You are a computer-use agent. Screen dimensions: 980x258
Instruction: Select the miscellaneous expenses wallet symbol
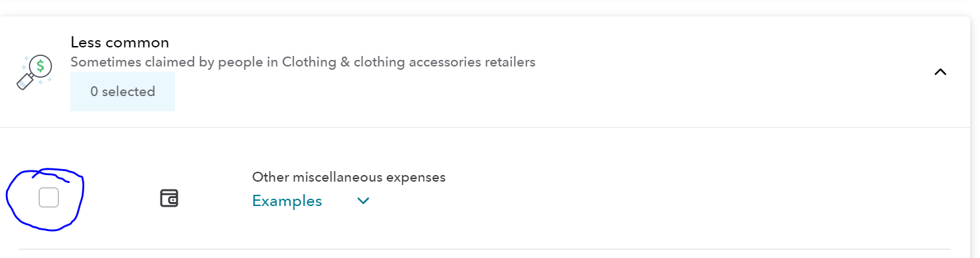click(x=169, y=198)
